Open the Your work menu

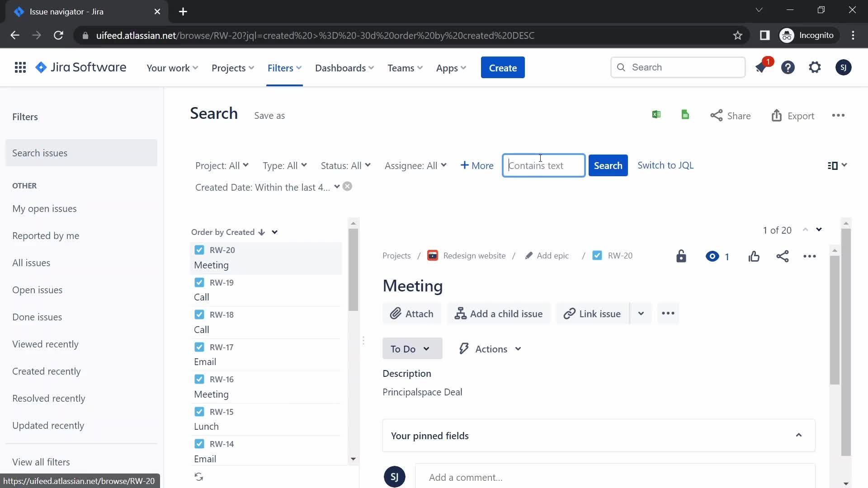172,68
